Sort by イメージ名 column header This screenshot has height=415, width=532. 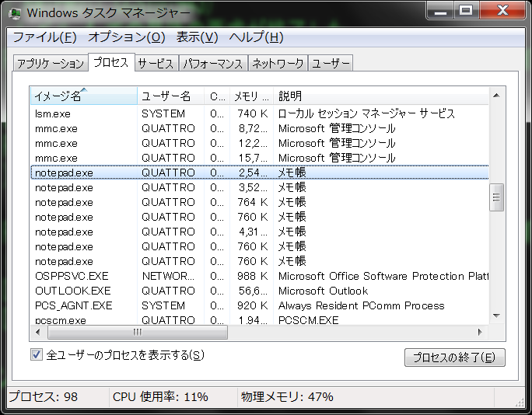83,96
